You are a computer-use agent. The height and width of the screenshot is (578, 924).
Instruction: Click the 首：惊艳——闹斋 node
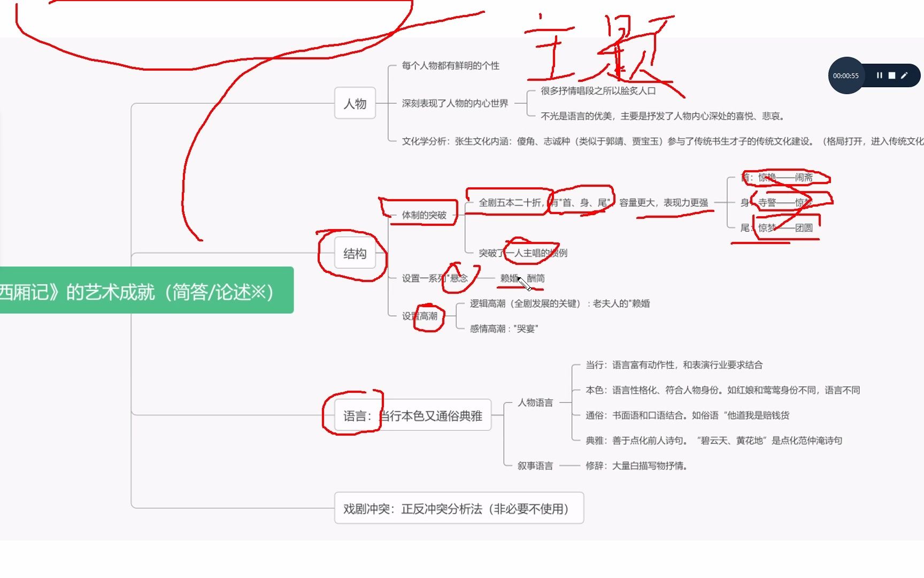pyautogui.click(x=776, y=177)
